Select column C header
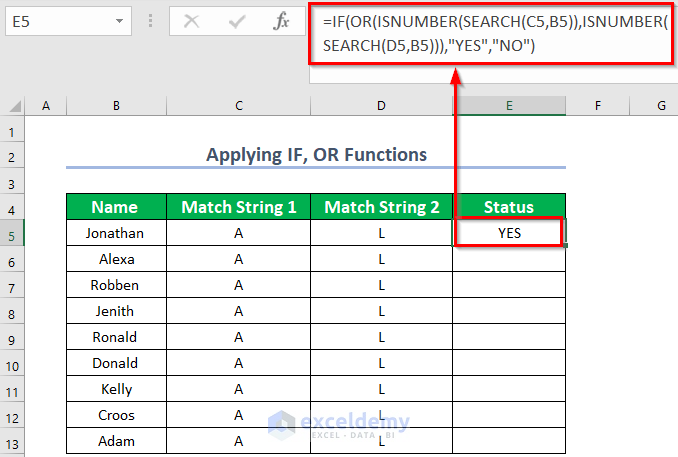Image resolution: width=678 pixels, height=457 pixels. point(239,105)
